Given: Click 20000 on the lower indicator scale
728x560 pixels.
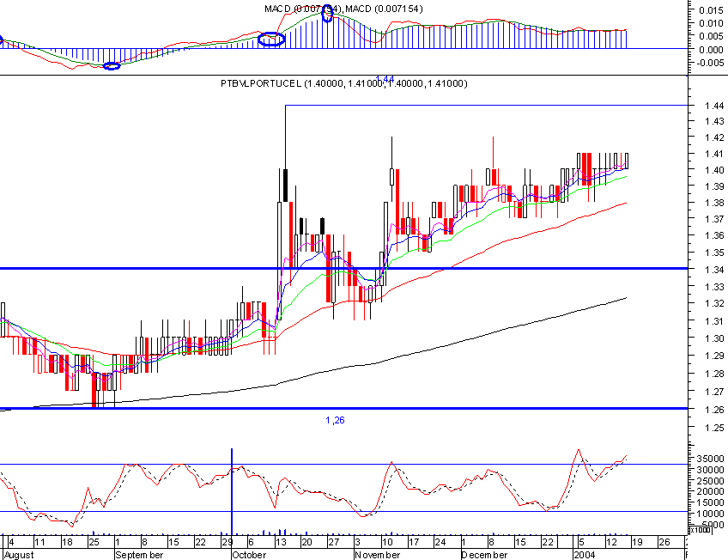Looking at the screenshot, I should coord(710,492).
